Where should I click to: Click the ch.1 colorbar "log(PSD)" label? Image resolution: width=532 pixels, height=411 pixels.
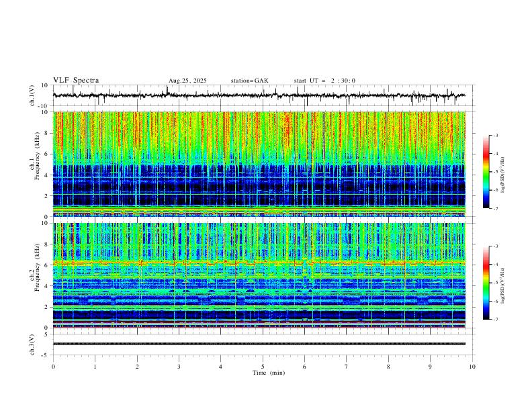pyautogui.click(x=503, y=175)
